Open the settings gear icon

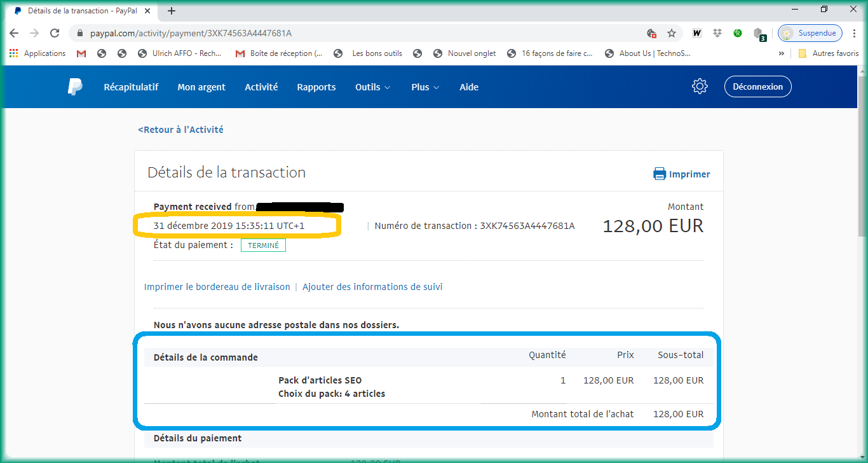(x=700, y=86)
